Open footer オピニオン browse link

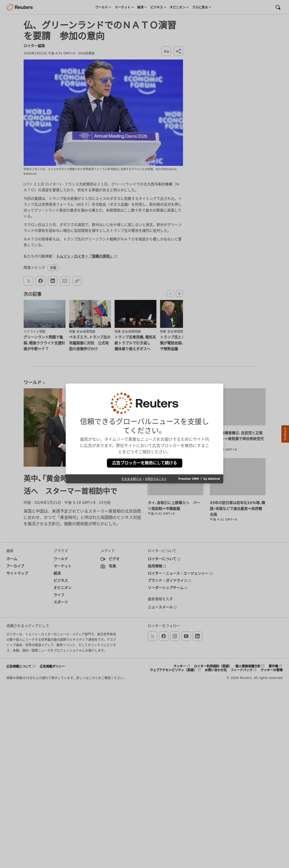(62, 588)
